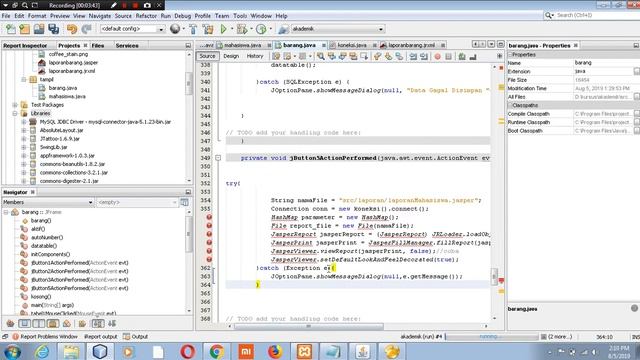Select barang.java in Projects tree

[63, 88]
